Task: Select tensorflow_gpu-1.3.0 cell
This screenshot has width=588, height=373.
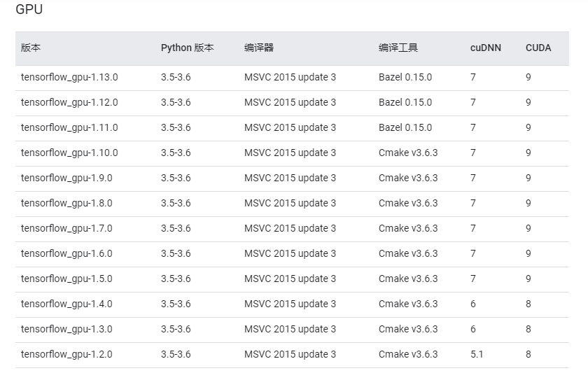Action: [x=66, y=329]
